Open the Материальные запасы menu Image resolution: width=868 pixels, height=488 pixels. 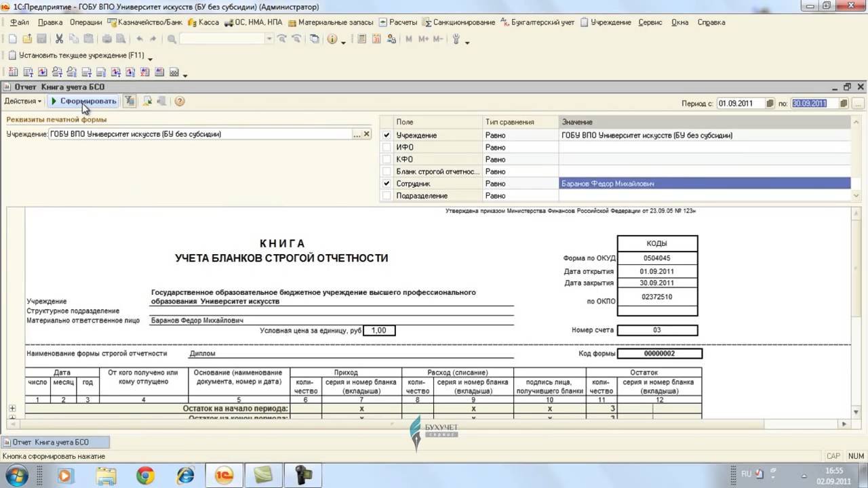tap(330, 22)
